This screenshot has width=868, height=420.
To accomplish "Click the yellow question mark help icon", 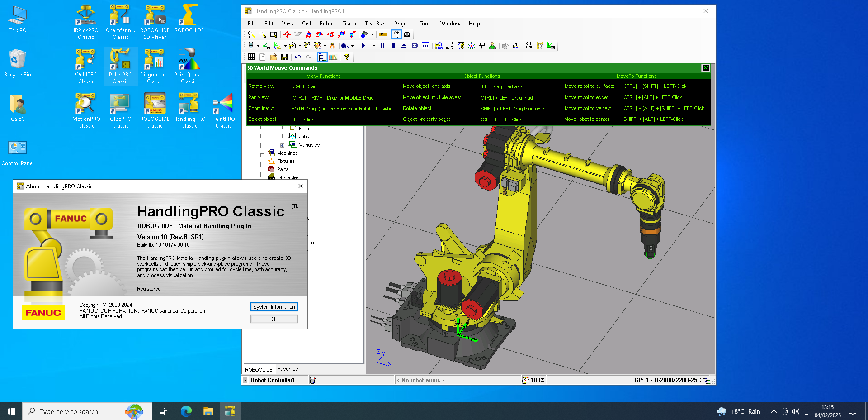I will pyautogui.click(x=347, y=57).
